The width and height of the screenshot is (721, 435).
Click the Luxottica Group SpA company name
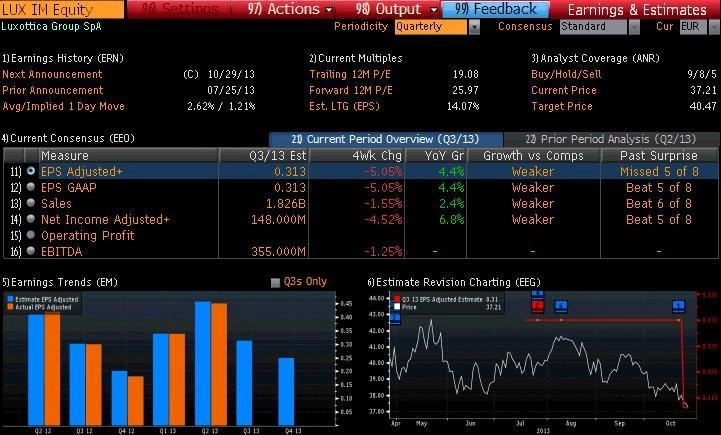pyautogui.click(x=52, y=26)
